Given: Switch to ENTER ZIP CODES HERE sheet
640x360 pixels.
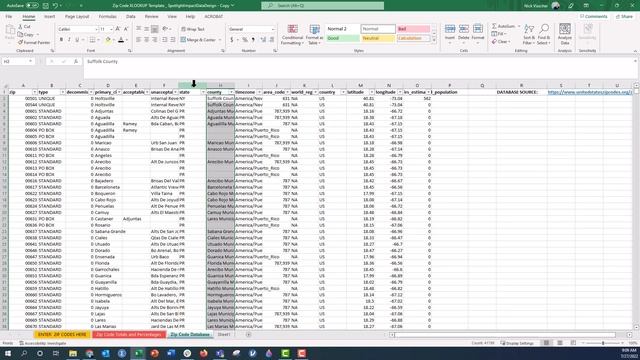Looking at the screenshot, I should point(62,334).
